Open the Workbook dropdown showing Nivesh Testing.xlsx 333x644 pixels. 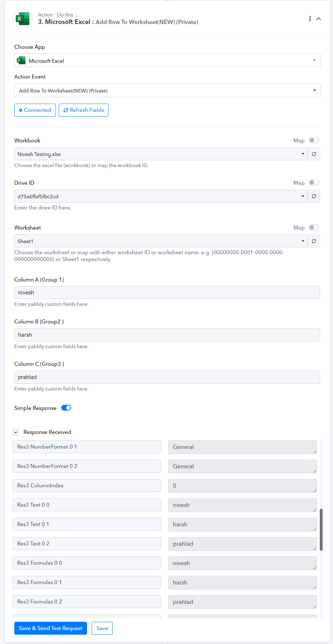tap(161, 154)
